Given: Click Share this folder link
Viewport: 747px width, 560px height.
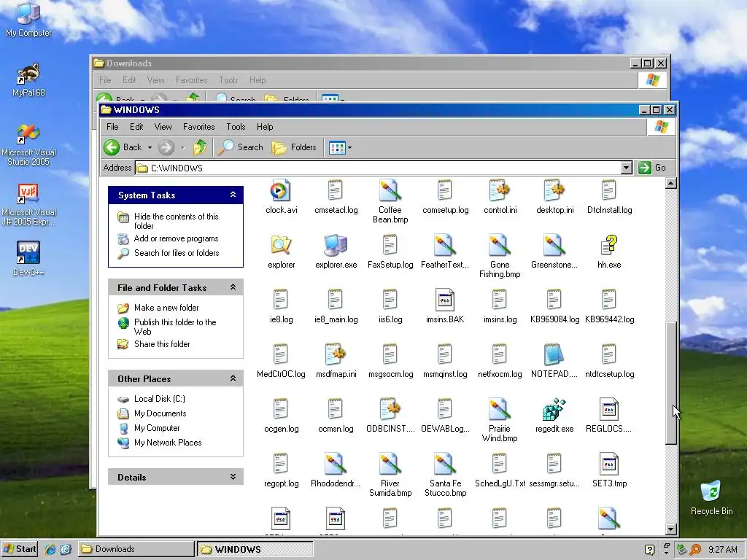Looking at the screenshot, I should point(162,344).
